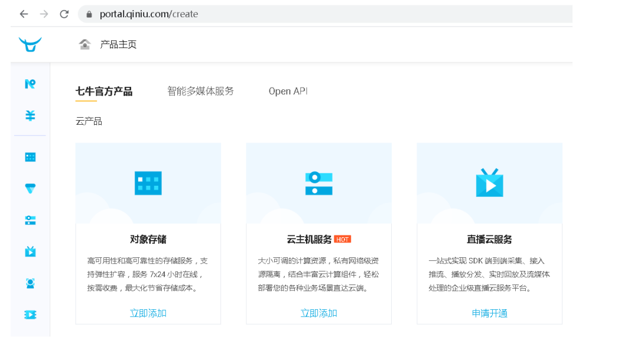Click the 对象存储 card storage icon
This screenshot has width=644, height=346.
click(x=148, y=183)
